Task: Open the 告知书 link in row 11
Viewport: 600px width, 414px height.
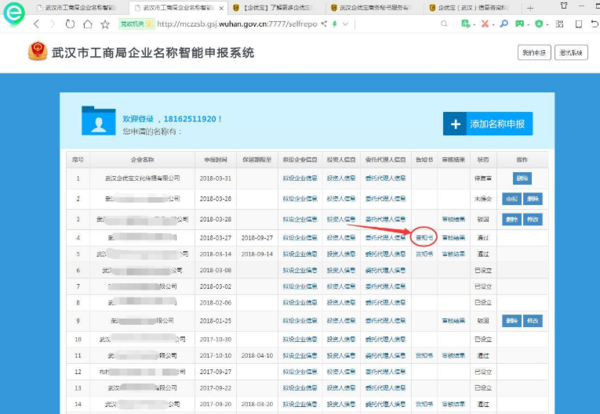Action: 424,355
